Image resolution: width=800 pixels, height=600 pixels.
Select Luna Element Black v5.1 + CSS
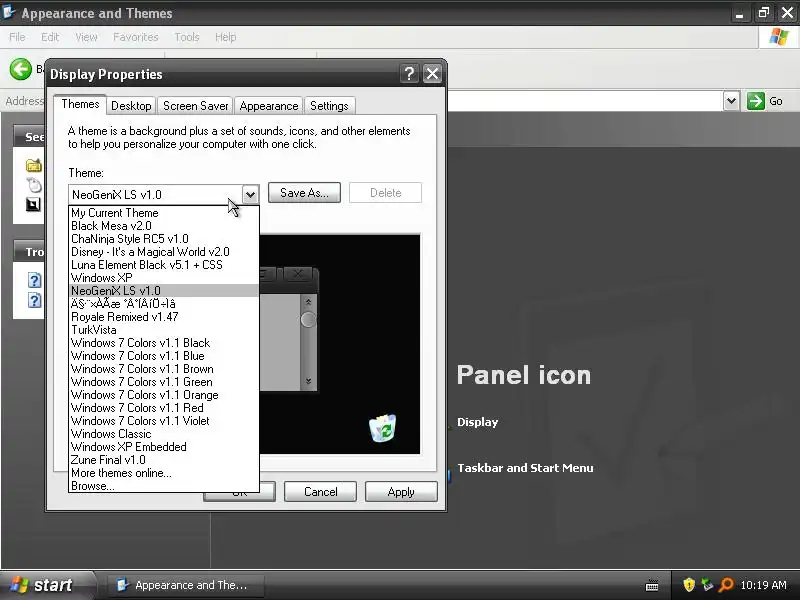163,265
